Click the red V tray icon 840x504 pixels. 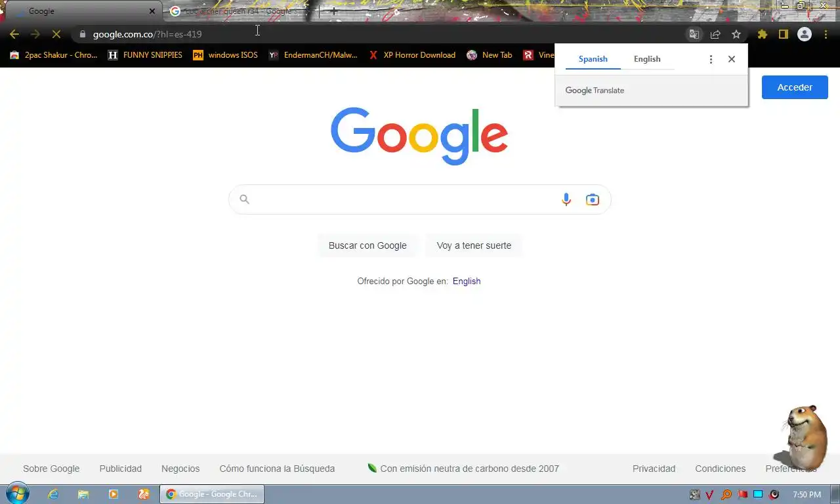[710, 494]
